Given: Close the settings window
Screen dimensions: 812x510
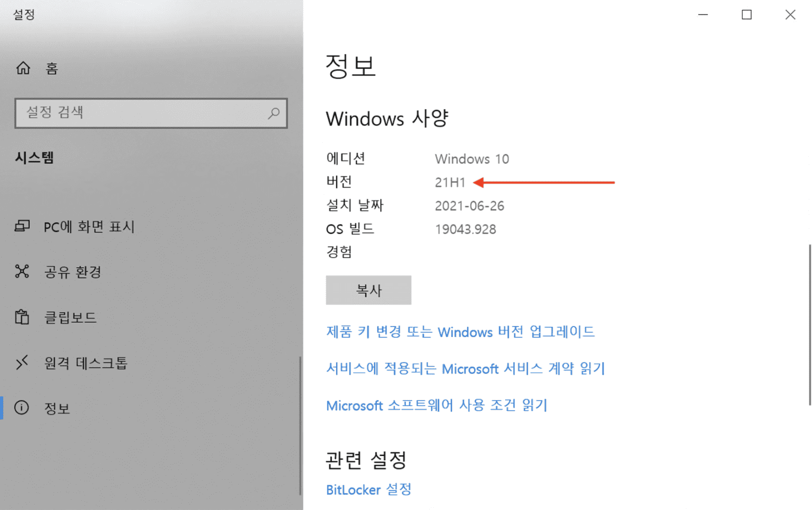Looking at the screenshot, I should 790,15.
